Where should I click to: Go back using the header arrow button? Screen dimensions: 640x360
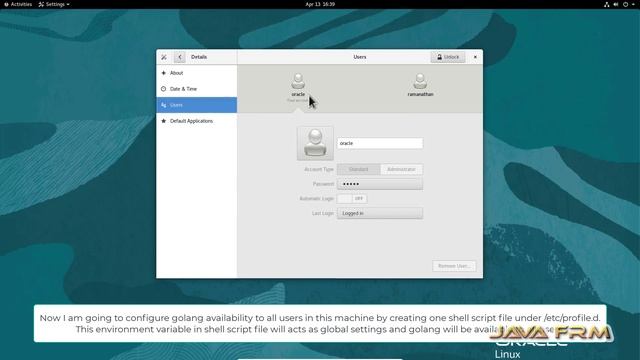tap(180, 57)
